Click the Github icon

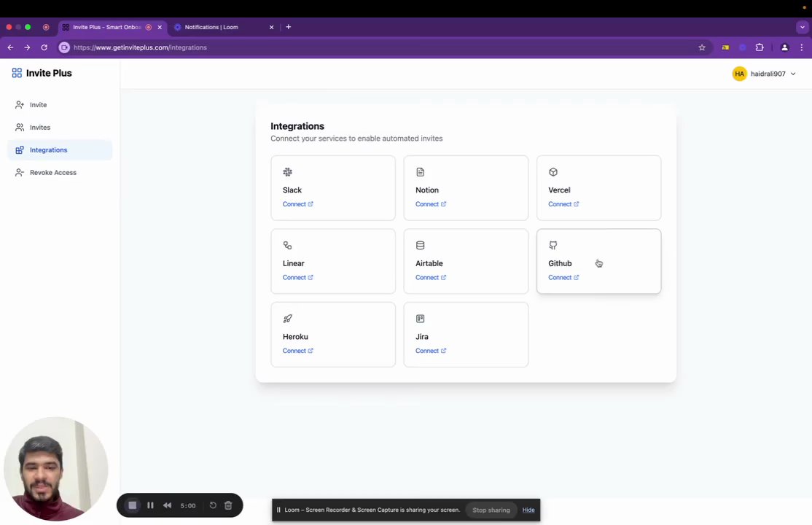[x=553, y=245]
